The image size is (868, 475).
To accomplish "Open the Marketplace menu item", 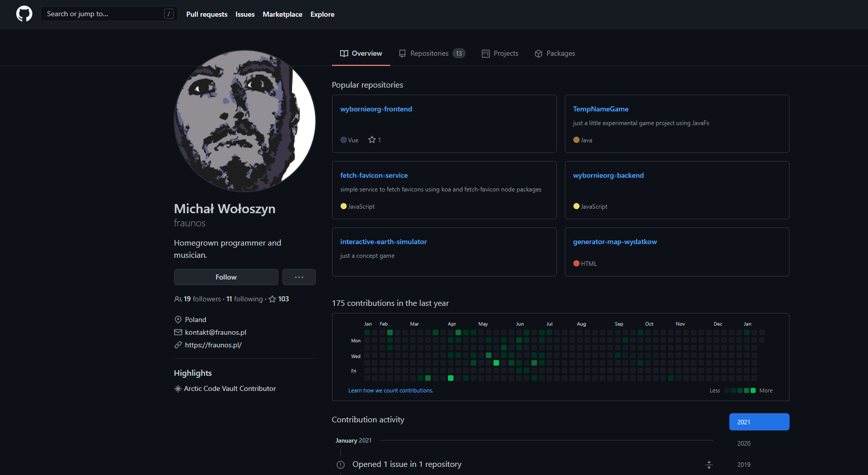I will 282,14.
